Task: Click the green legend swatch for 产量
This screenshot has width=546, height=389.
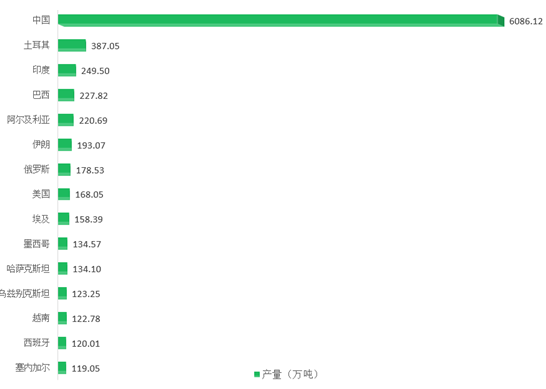Action: point(257,374)
